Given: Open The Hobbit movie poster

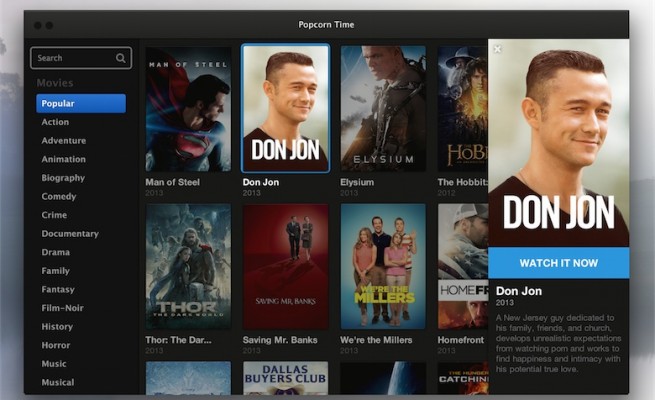Looking at the screenshot, I should [462, 109].
